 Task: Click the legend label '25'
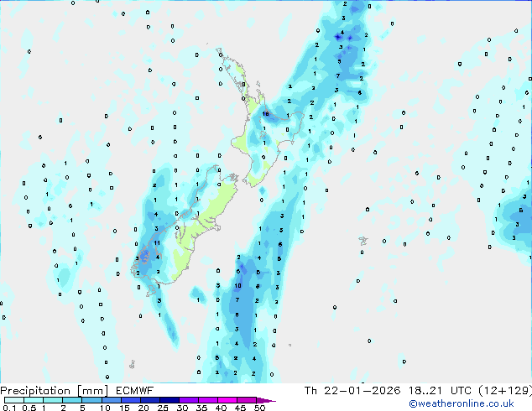[x=163, y=408]
